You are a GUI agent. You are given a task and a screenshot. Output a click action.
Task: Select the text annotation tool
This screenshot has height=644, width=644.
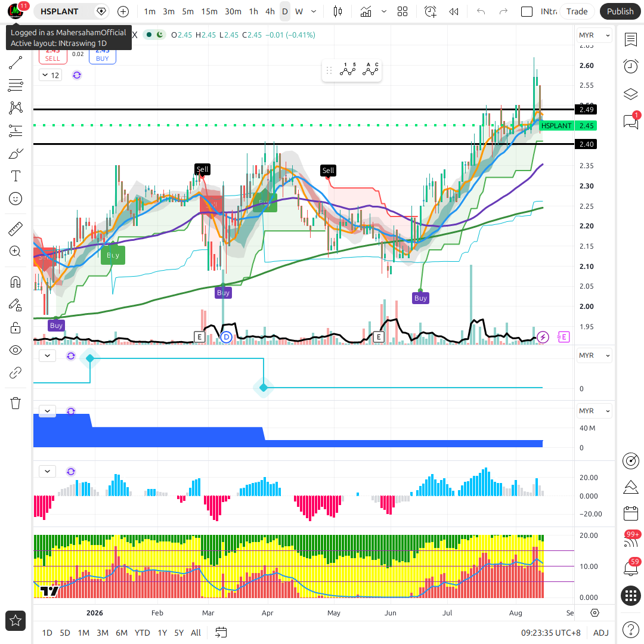coord(16,176)
